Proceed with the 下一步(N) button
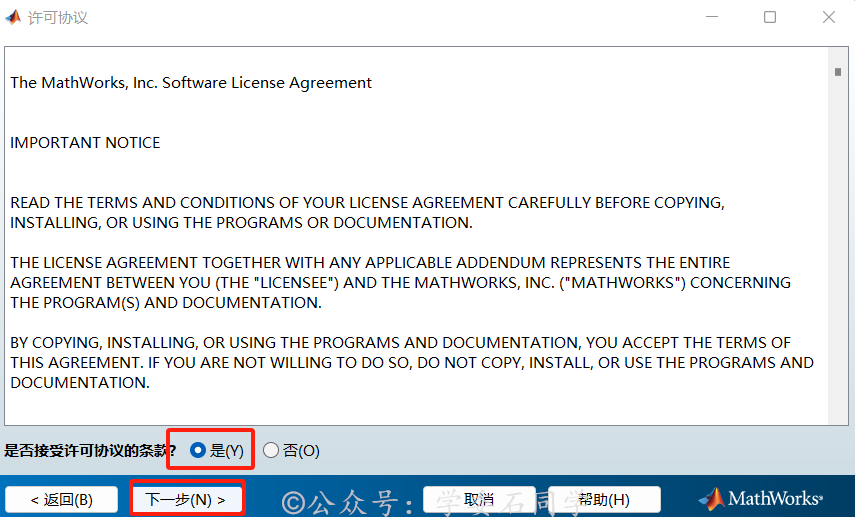 (x=186, y=499)
